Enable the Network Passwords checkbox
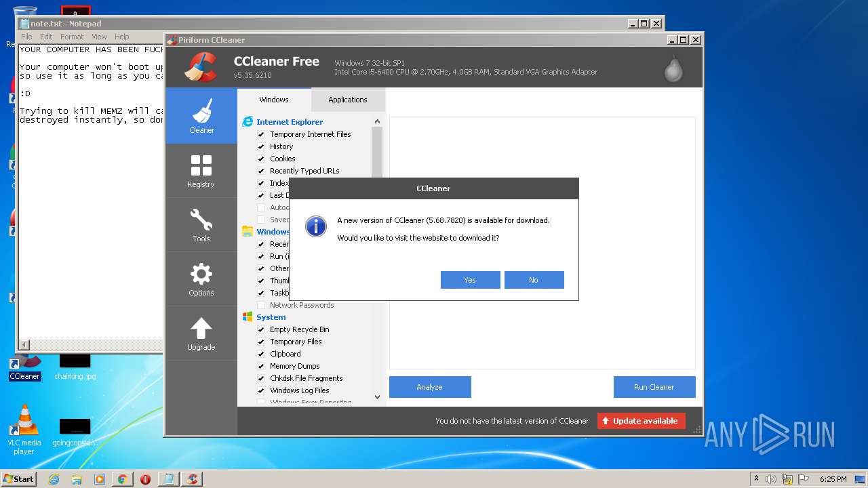 point(261,305)
